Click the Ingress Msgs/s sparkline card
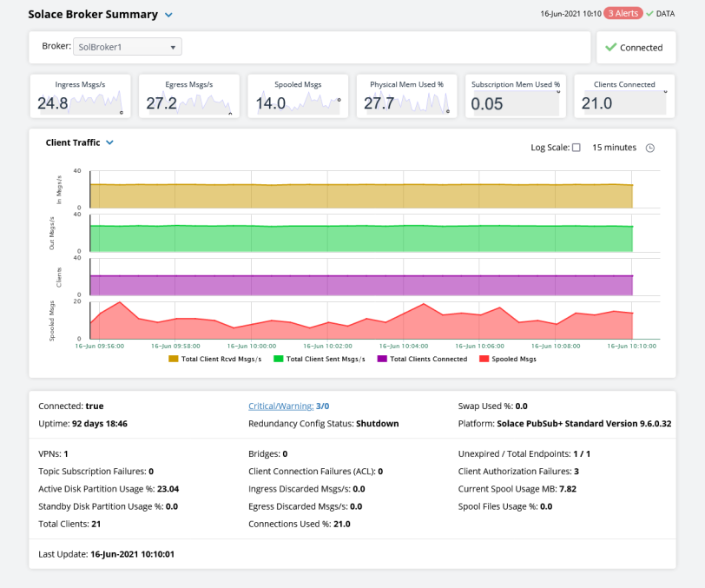This screenshot has width=705, height=588. pos(81,96)
